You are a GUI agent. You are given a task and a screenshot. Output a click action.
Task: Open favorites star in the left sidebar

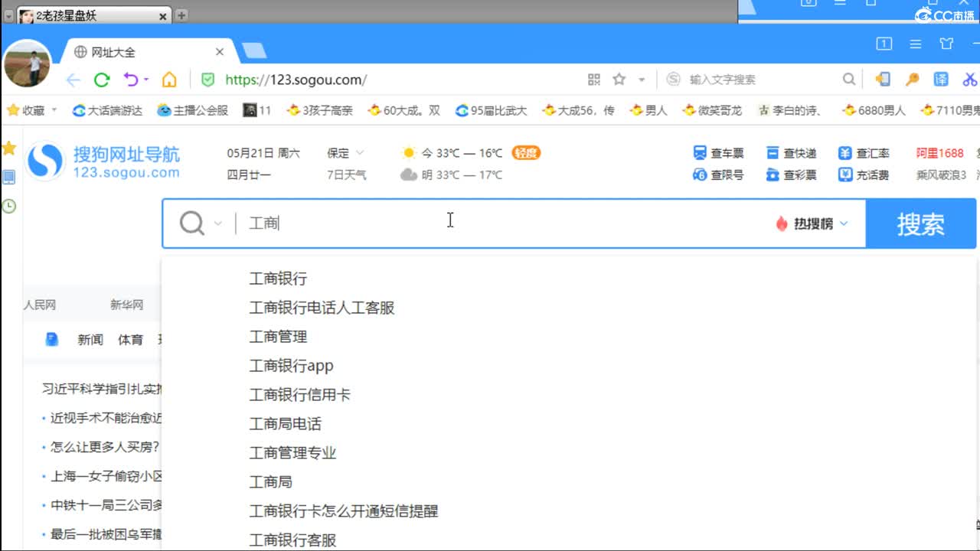tap(9, 148)
